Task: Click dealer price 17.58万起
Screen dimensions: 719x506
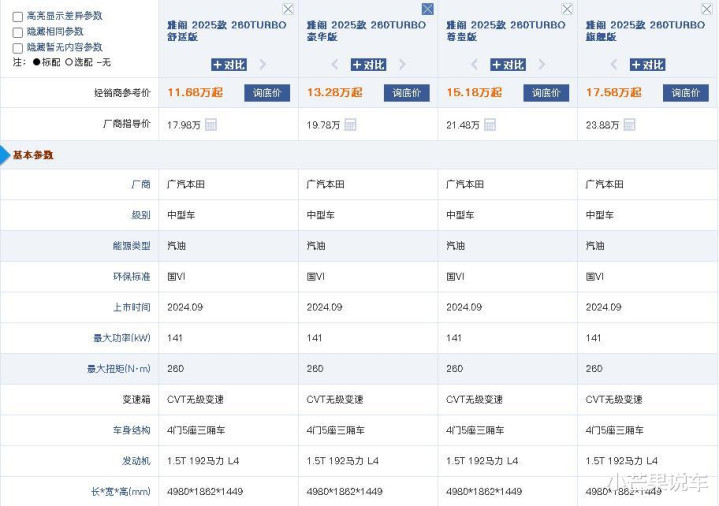Action: click(x=614, y=93)
